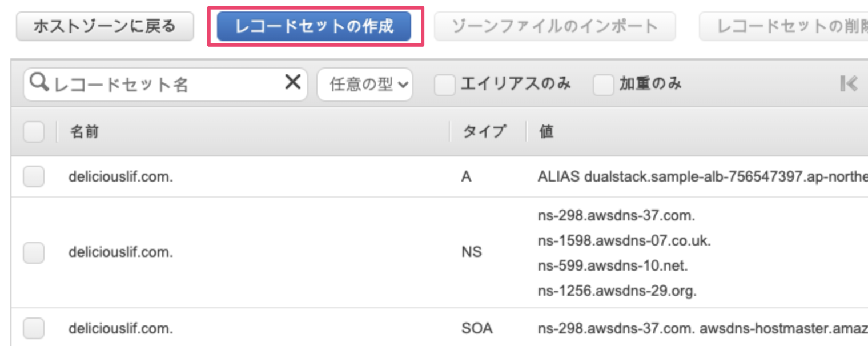Select the ns-1598.awsdns-07.co.uk. value line
Viewport: 868px width, 346px height.
pyautogui.click(x=624, y=241)
